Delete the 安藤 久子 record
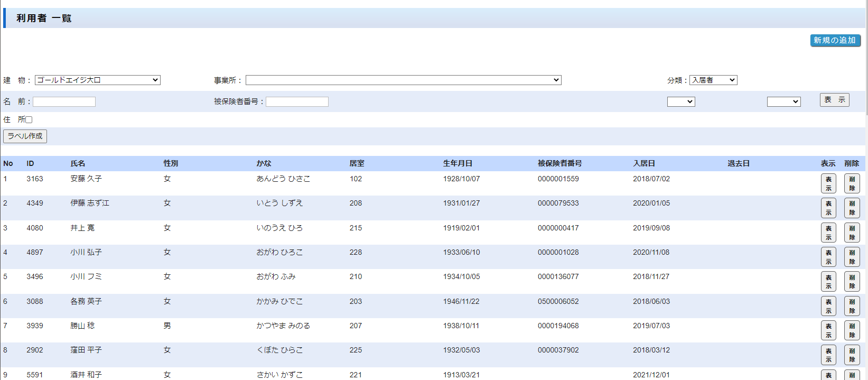This screenshot has width=868, height=380. coord(852,183)
